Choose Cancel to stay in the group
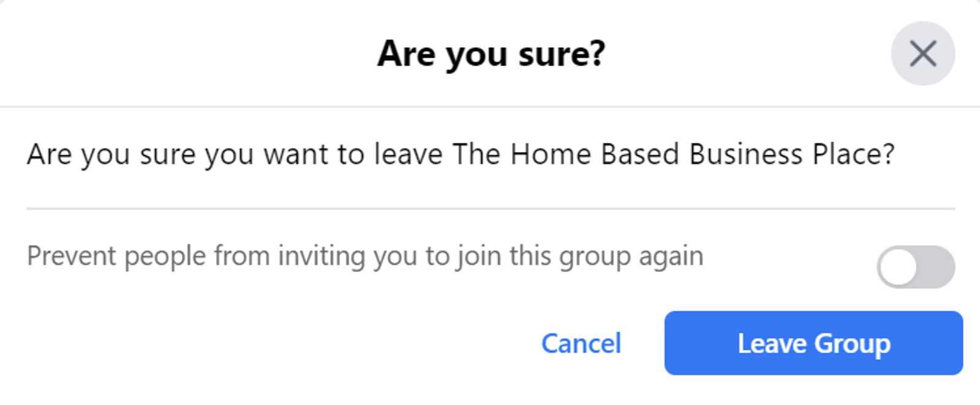The image size is (980, 405). click(581, 343)
